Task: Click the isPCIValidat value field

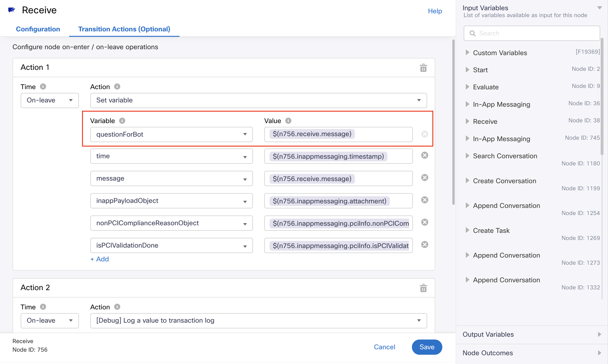Action: pos(338,245)
